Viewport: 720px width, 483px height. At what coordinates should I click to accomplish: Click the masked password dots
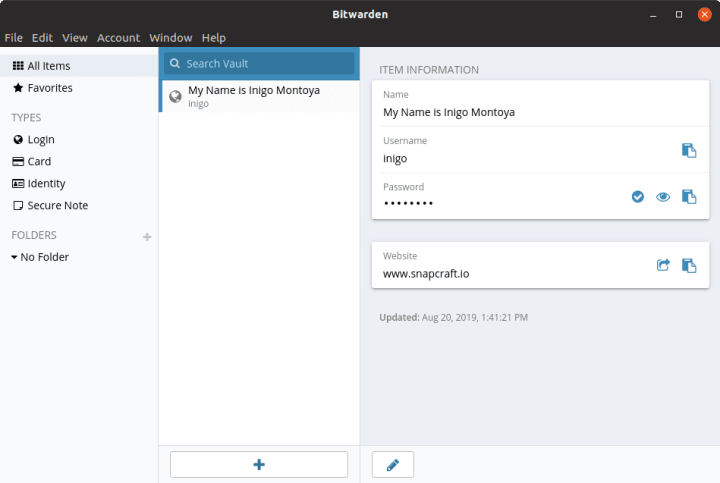pos(408,203)
